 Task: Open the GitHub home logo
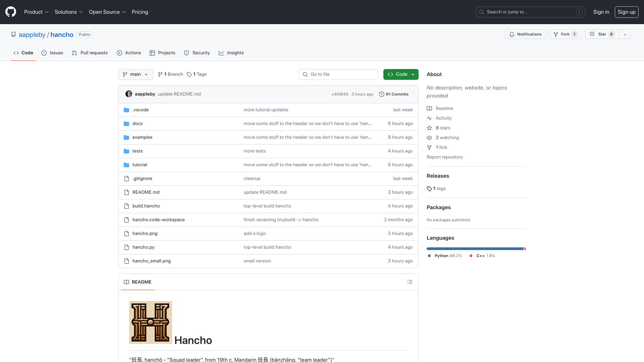tap(11, 12)
